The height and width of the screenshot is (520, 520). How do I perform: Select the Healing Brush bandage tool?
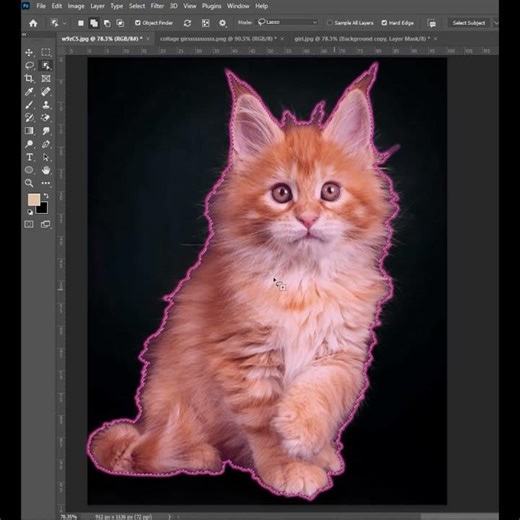[x=46, y=91]
